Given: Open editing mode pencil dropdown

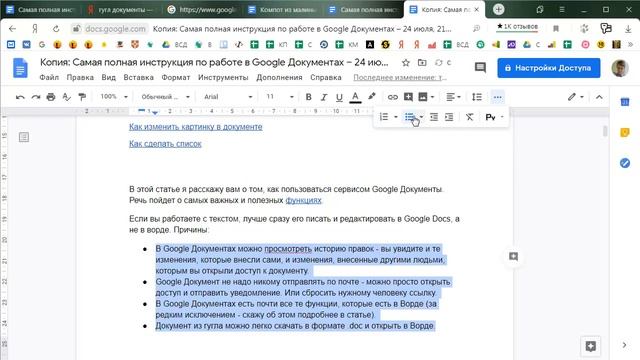Looking at the screenshot, I should click(x=576, y=97).
